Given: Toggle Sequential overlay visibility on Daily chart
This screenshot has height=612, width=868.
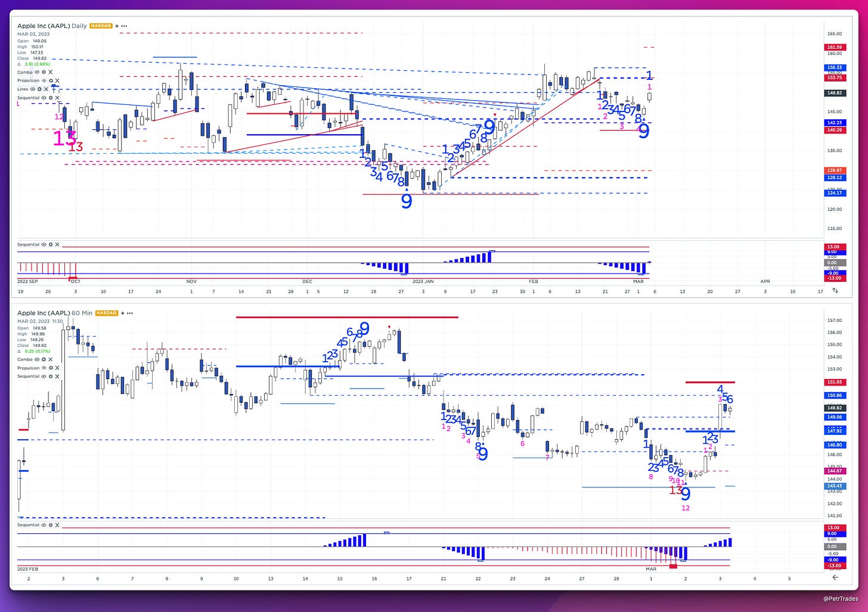Looking at the screenshot, I should click(x=44, y=98).
